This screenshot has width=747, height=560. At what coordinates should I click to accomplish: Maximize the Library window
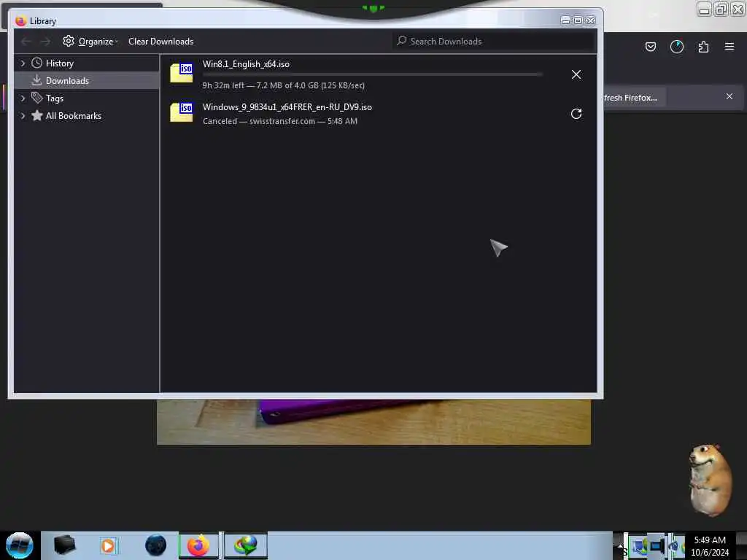[x=578, y=20]
